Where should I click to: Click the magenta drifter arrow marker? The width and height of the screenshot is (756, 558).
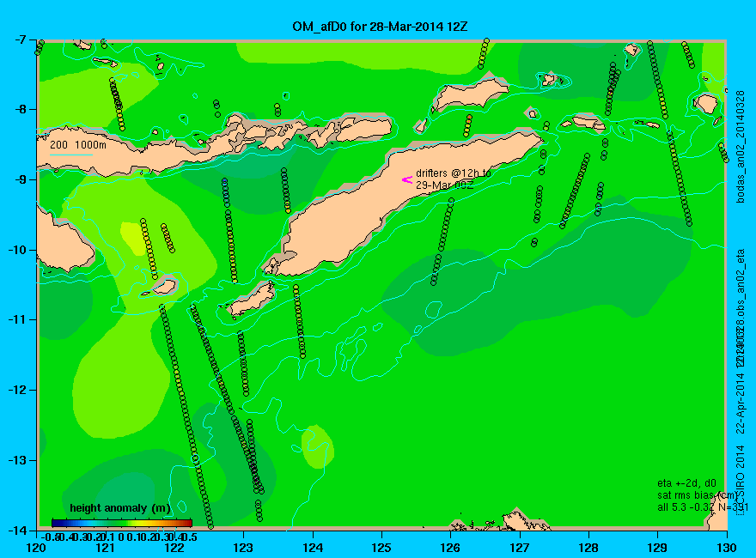pyautogui.click(x=407, y=179)
